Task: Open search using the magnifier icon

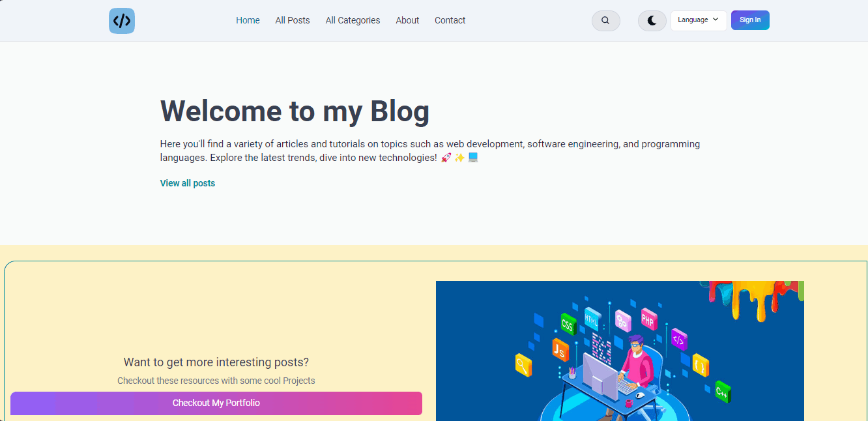Action: coord(605,20)
